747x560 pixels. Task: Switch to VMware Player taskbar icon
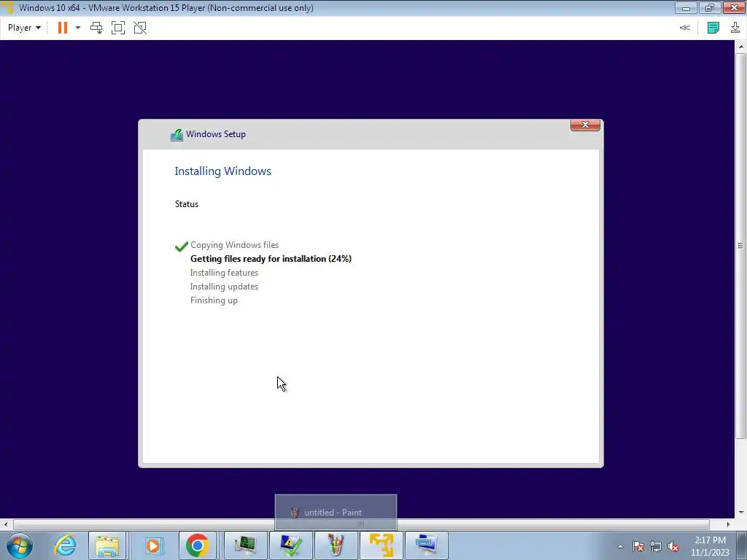pos(381,545)
